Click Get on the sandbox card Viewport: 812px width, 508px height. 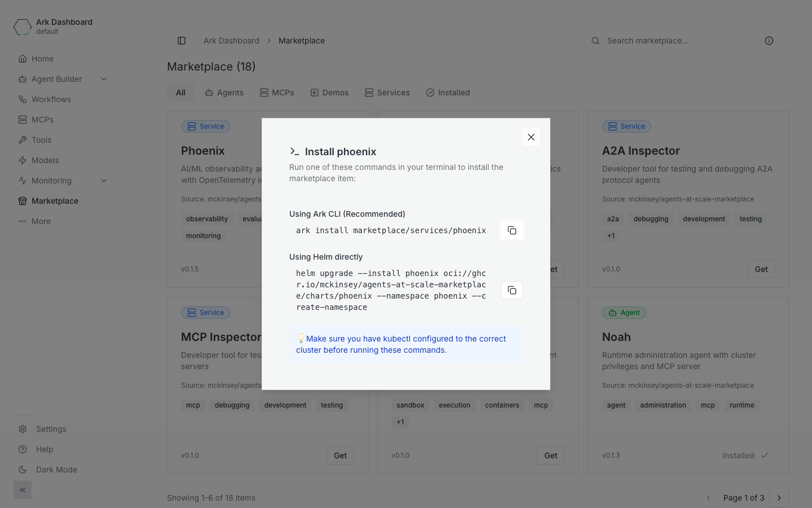551,456
